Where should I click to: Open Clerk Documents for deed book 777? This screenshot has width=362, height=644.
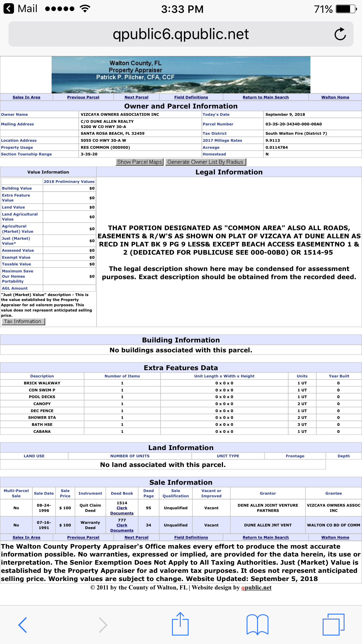click(x=122, y=528)
